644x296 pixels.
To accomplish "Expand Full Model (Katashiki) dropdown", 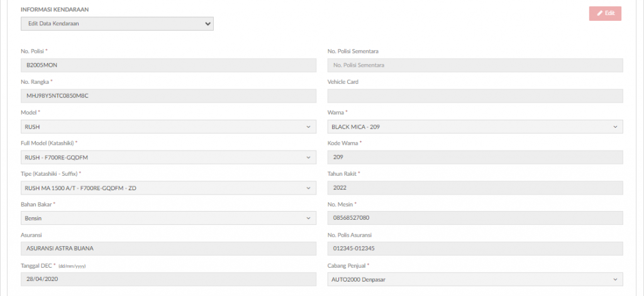I will coord(169,157).
